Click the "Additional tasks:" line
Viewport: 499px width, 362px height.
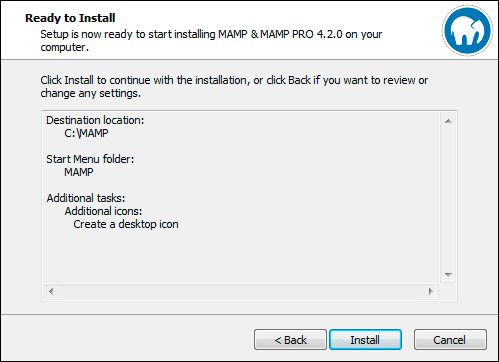tap(86, 198)
